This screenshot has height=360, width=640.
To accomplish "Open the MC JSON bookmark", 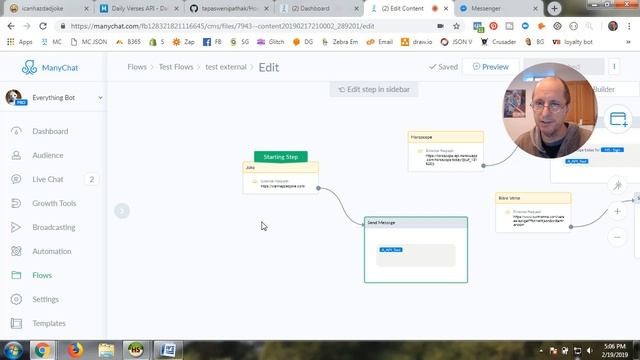I will tap(89, 42).
